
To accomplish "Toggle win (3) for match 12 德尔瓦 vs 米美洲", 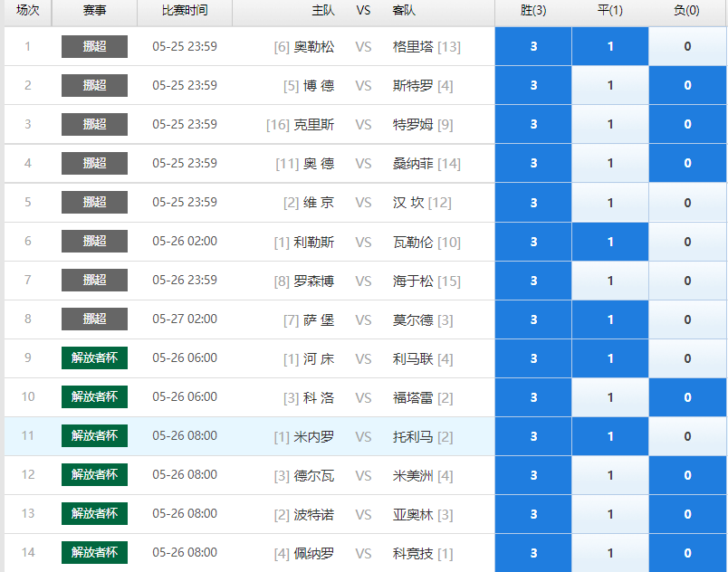I will click(533, 475).
